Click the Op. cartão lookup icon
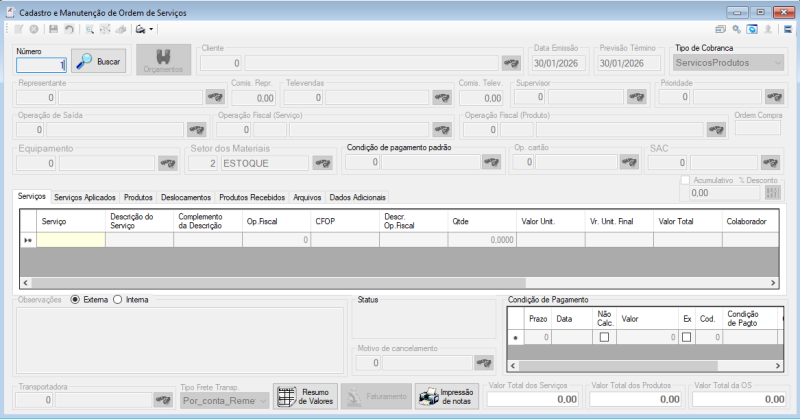 629,162
